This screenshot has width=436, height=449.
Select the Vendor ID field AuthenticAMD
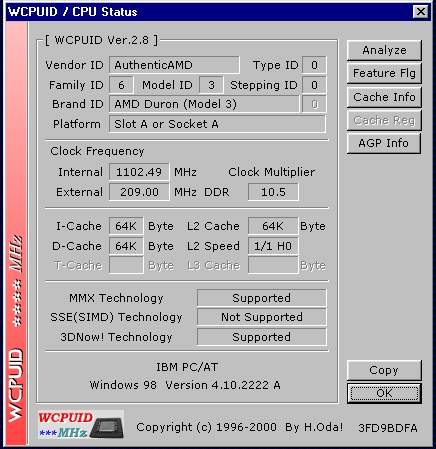point(174,65)
